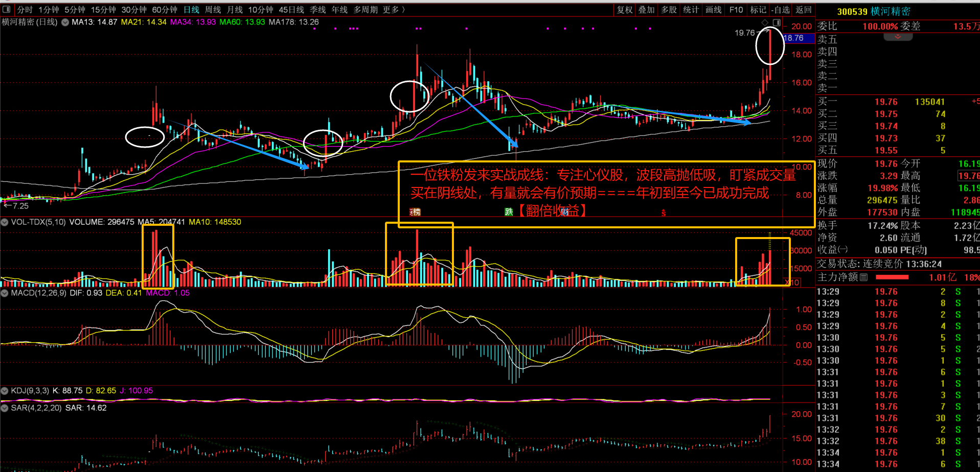Click the 主力净额 red progress bar
Viewport: 980px width, 472px height.
click(x=892, y=277)
